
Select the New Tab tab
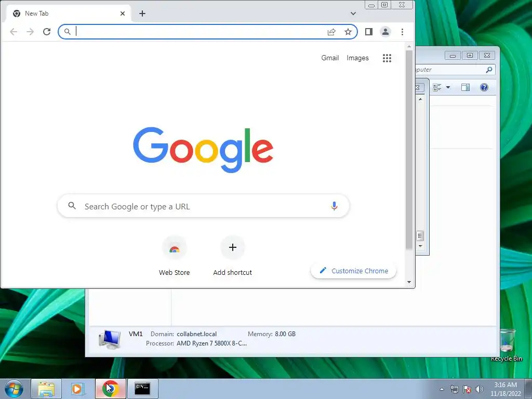[69, 14]
